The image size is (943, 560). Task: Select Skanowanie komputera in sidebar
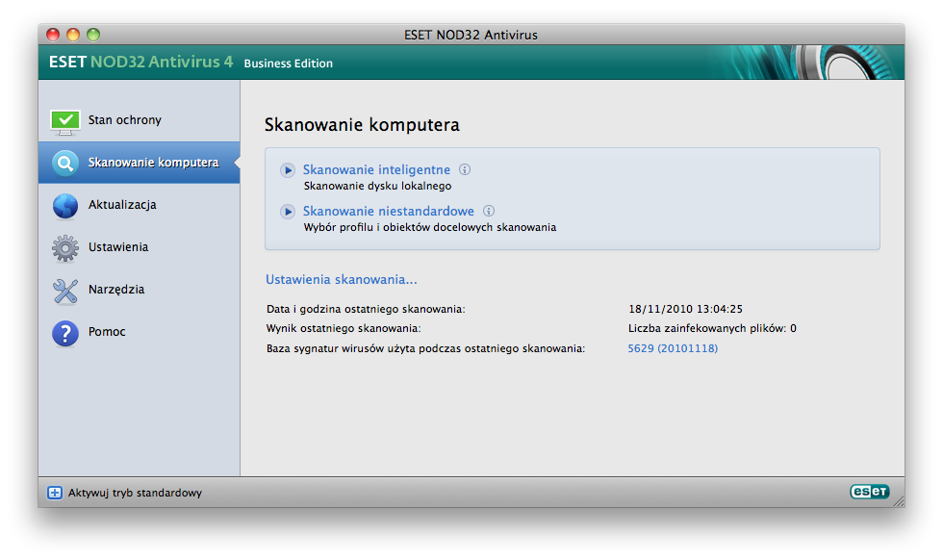[139, 163]
